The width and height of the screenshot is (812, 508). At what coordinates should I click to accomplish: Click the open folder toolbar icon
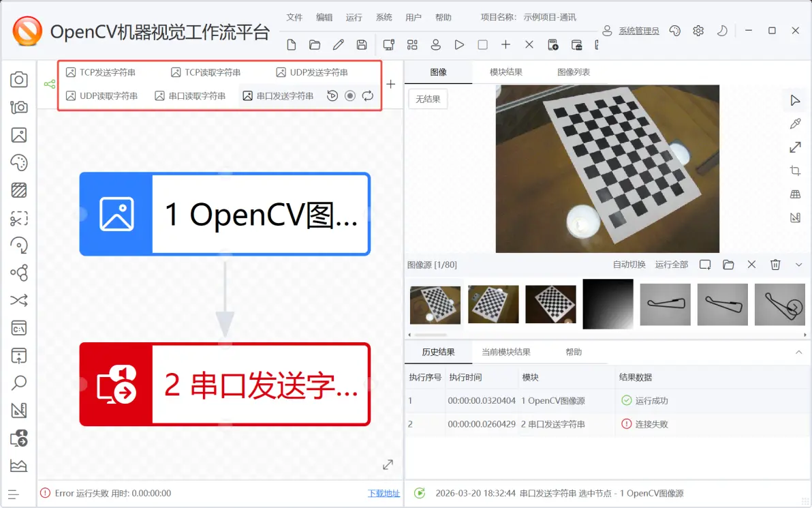(314, 45)
